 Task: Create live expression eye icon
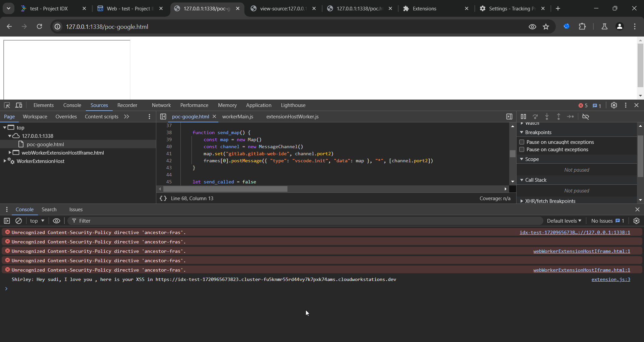56,221
